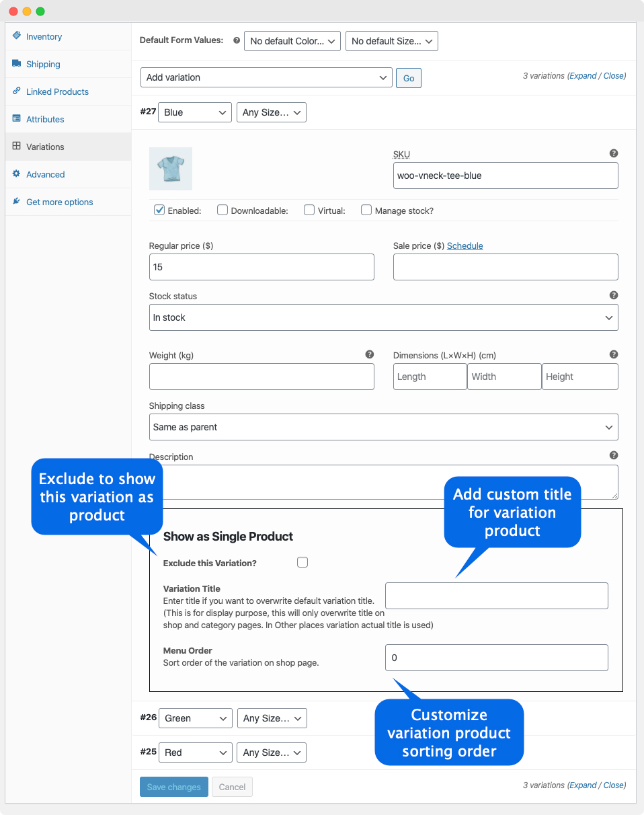Open the Shipping class dropdown
The image size is (644, 815).
point(383,427)
